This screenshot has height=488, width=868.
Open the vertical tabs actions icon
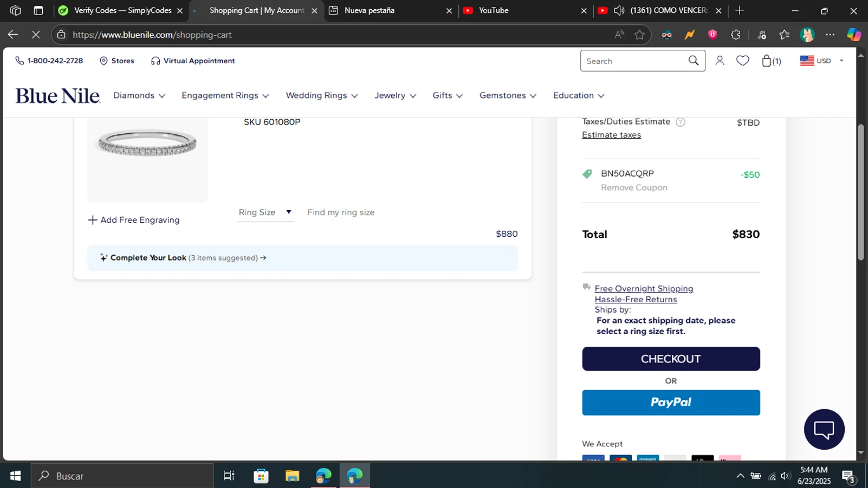(x=38, y=10)
